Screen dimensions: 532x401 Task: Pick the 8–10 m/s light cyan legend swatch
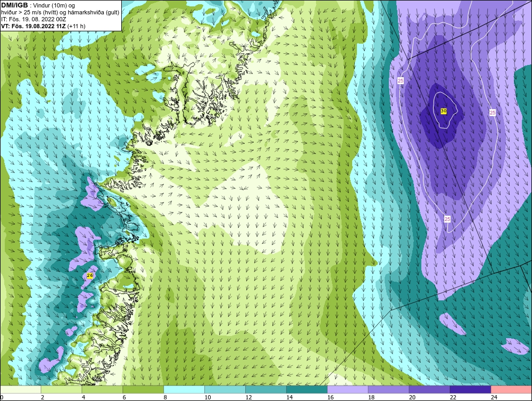(184, 389)
